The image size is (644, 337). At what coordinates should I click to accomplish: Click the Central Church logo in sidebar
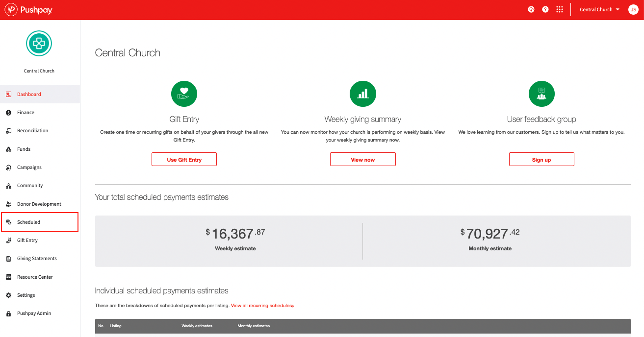pos(39,44)
